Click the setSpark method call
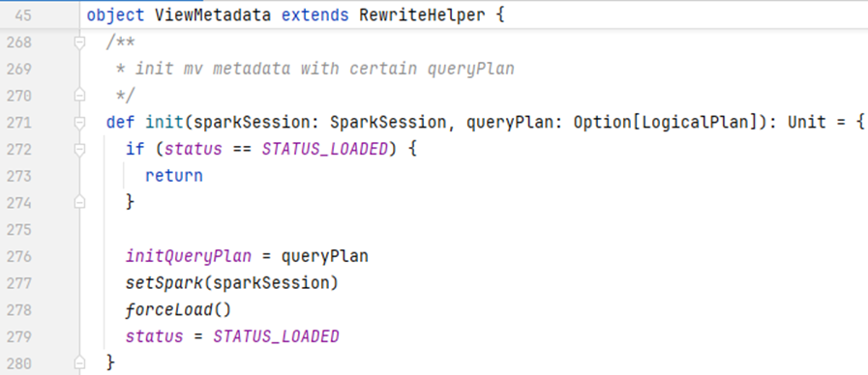The width and height of the screenshot is (868, 375). point(165,283)
